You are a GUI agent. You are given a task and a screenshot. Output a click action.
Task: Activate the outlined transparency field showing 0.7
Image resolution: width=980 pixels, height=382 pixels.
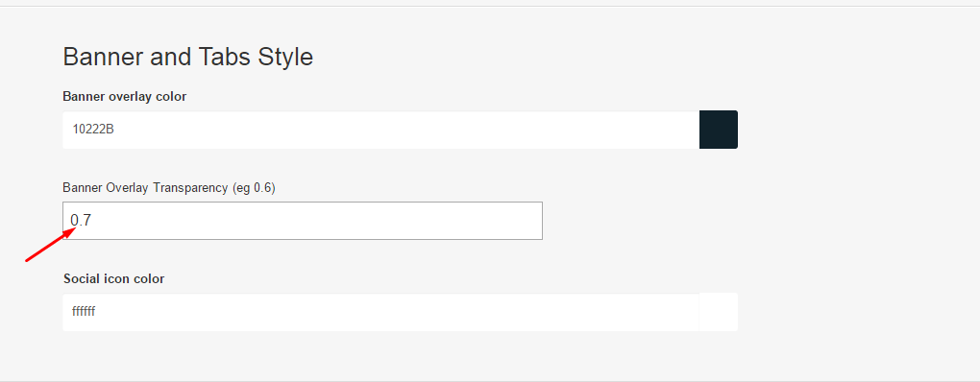(303, 221)
